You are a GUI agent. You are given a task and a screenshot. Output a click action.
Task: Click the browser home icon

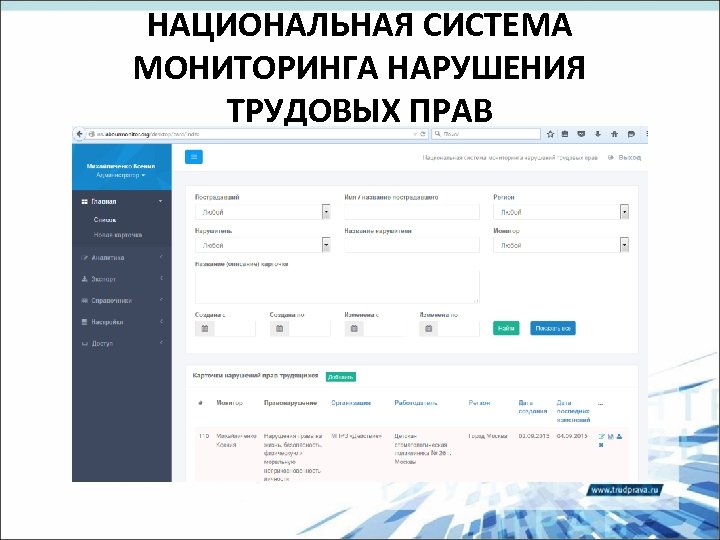pos(614,134)
